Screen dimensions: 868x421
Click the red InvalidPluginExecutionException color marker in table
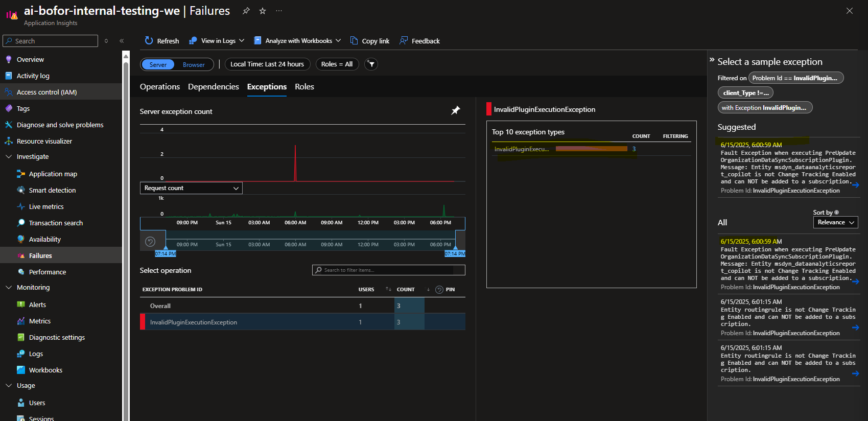pos(143,322)
